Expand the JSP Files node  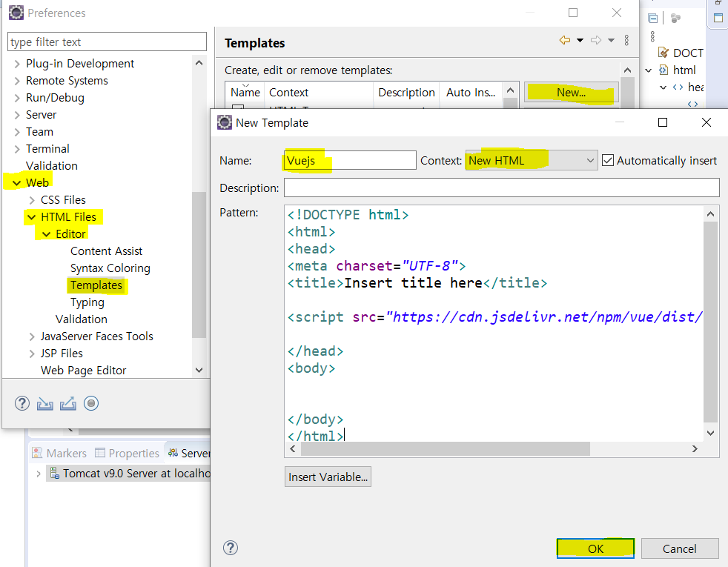(32, 354)
